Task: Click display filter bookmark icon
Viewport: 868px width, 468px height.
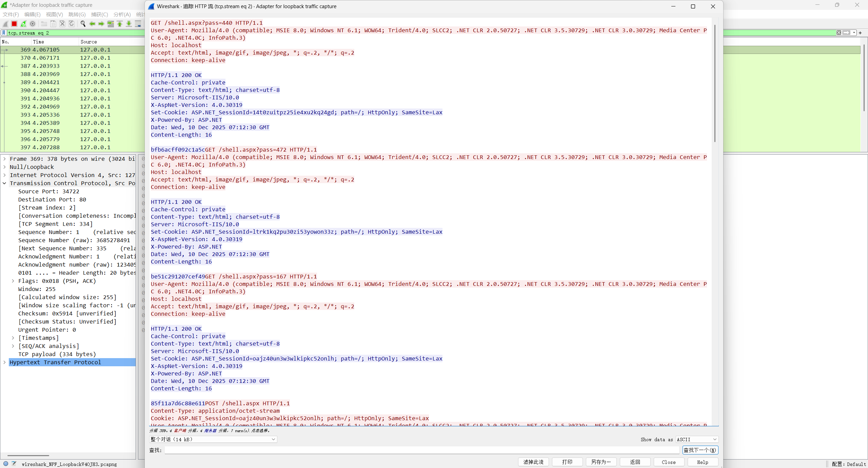Action: (4, 33)
